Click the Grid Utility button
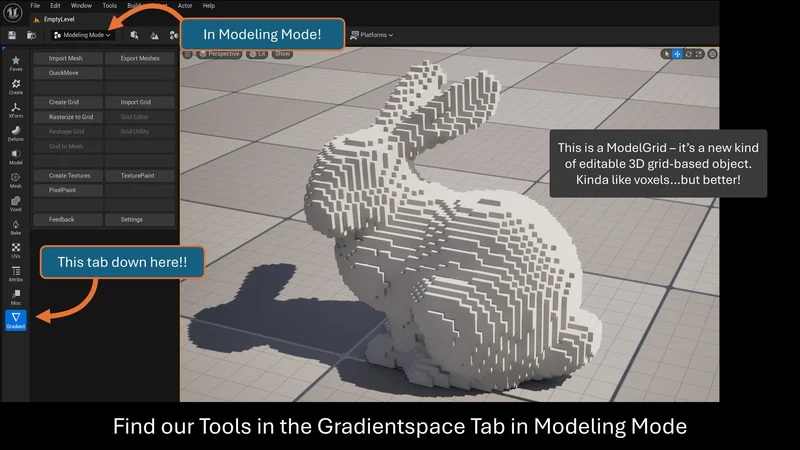This screenshot has height=450, width=800. (140, 132)
